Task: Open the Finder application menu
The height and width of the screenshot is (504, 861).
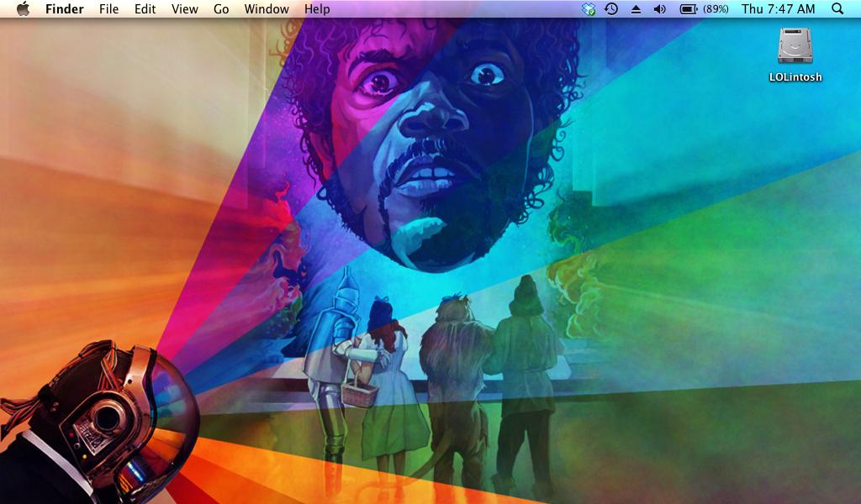Action: [x=64, y=8]
